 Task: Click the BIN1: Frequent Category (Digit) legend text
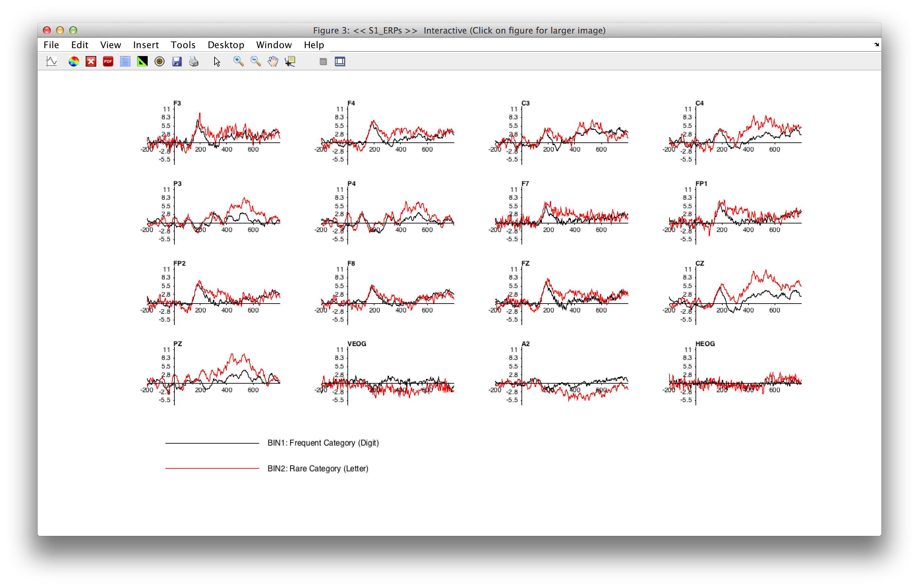click(323, 443)
